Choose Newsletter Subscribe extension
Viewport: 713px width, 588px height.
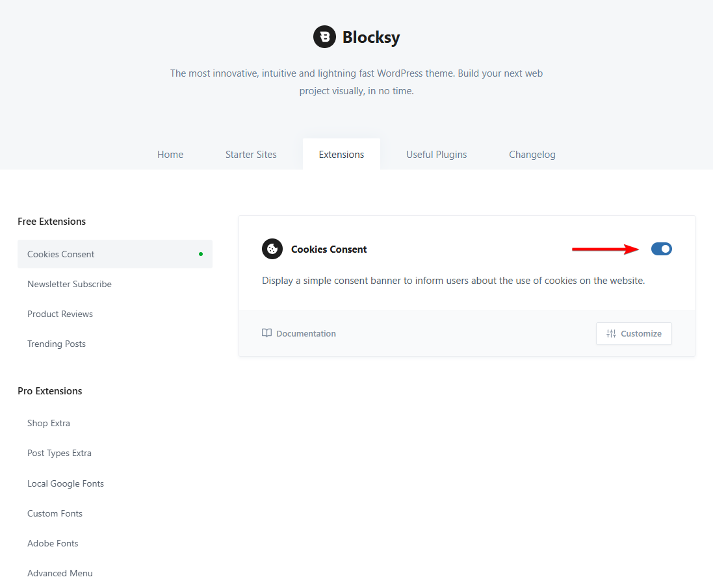click(70, 284)
